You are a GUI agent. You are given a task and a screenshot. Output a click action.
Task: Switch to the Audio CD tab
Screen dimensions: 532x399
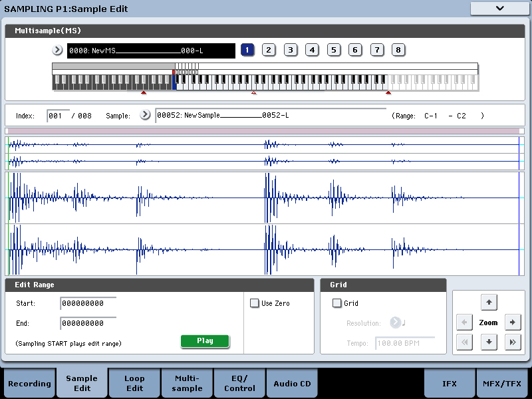[292, 384]
